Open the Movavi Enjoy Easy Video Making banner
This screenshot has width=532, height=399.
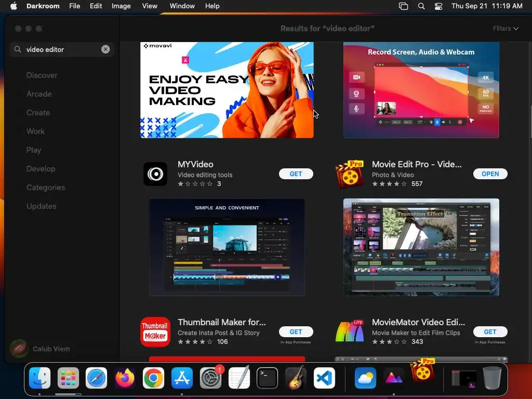(227, 90)
